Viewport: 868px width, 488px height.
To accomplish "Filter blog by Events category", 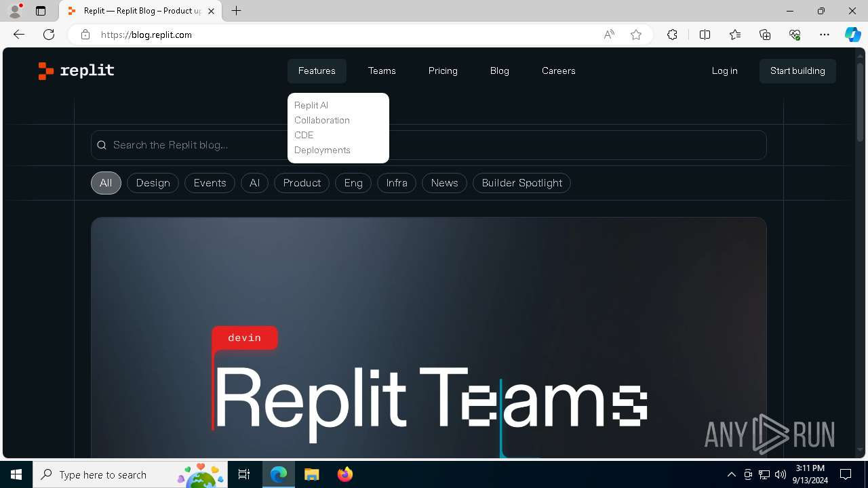I will click(x=210, y=183).
